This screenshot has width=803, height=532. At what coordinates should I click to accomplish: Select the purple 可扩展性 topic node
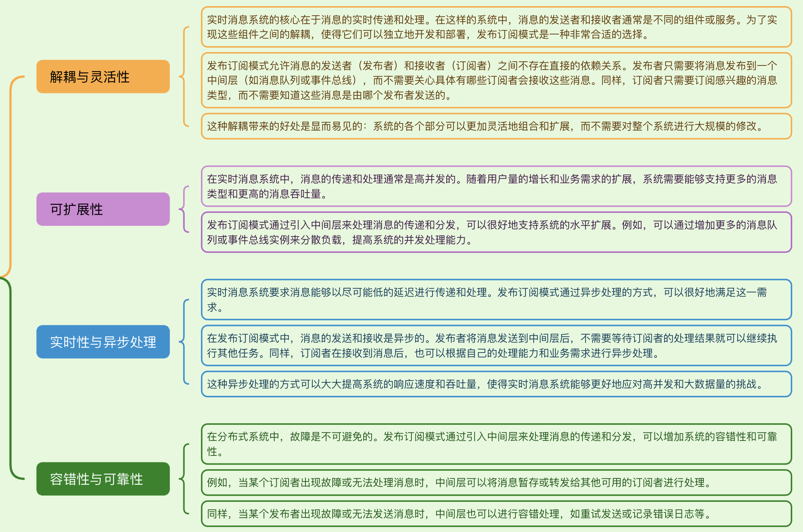pyautogui.click(x=103, y=209)
